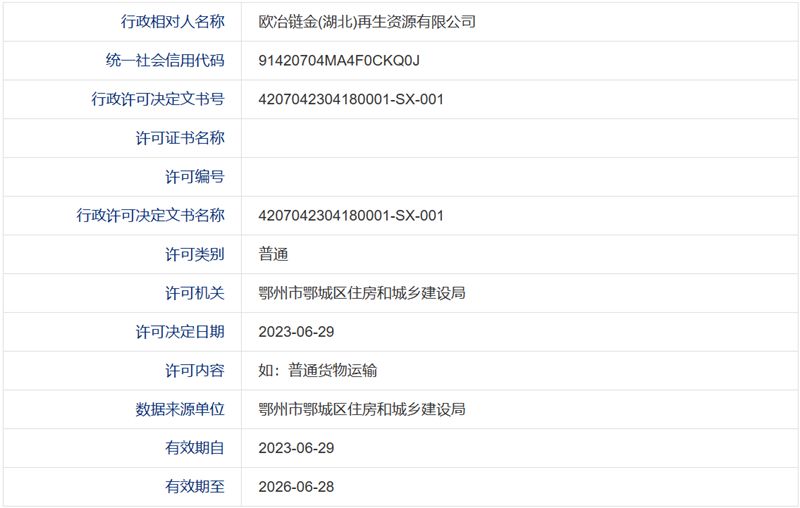This screenshot has width=800, height=508.
Task: Click the label 许可内容
Action: pyautogui.click(x=194, y=370)
